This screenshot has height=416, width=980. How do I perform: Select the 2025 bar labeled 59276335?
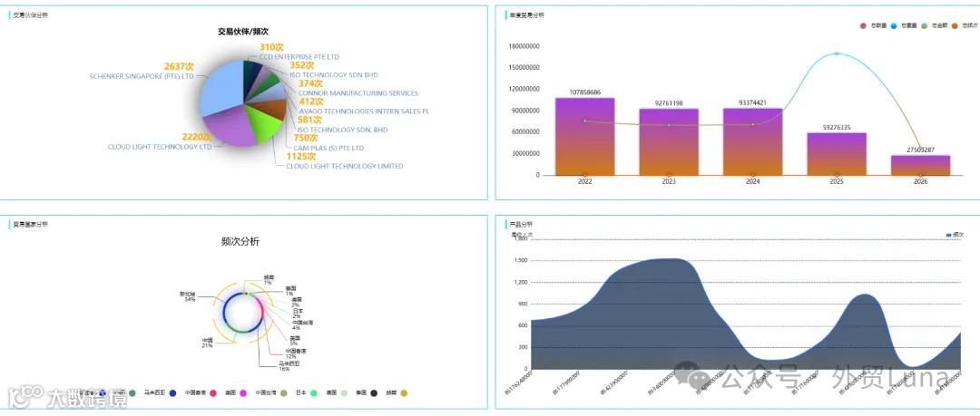pyautogui.click(x=837, y=154)
